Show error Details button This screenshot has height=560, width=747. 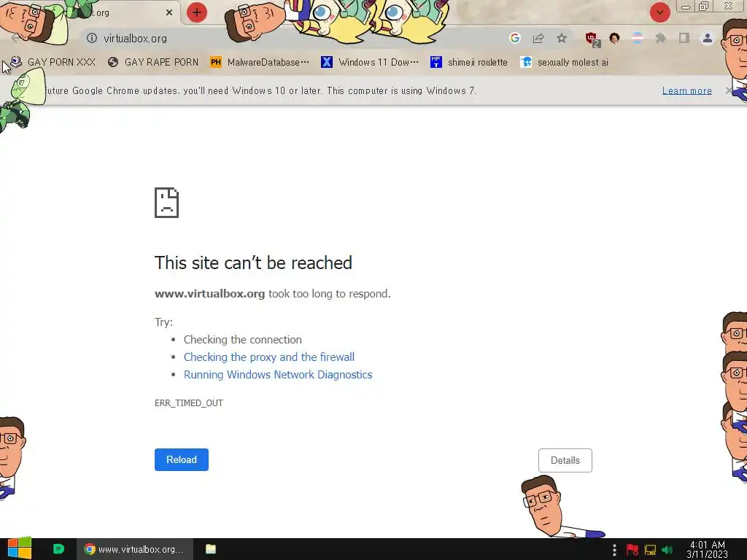click(x=565, y=461)
